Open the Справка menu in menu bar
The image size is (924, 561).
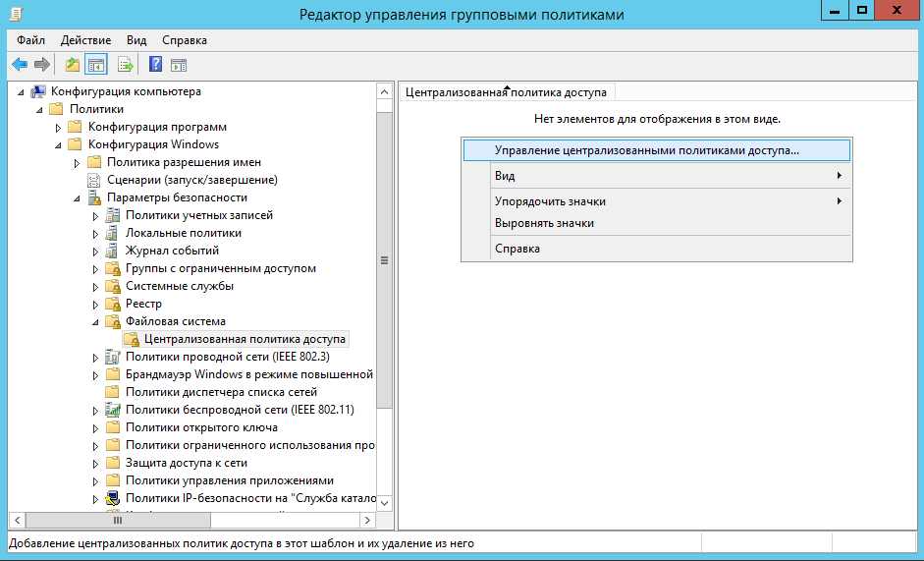[185, 40]
